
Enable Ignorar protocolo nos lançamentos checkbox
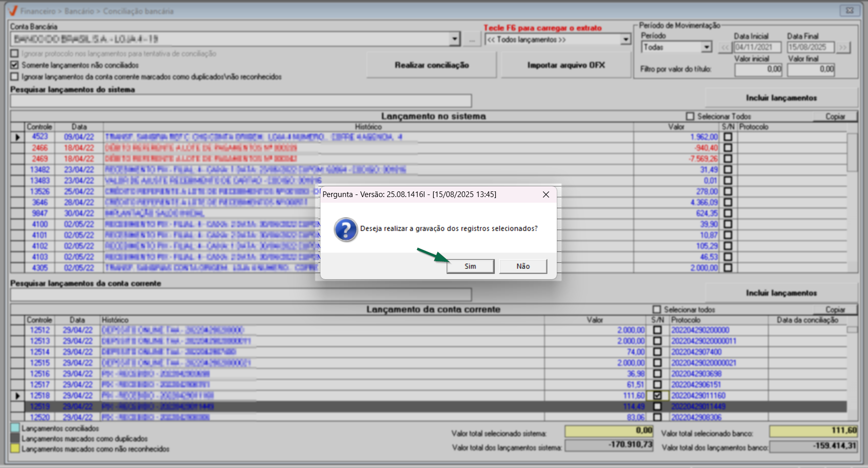[x=15, y=54]
